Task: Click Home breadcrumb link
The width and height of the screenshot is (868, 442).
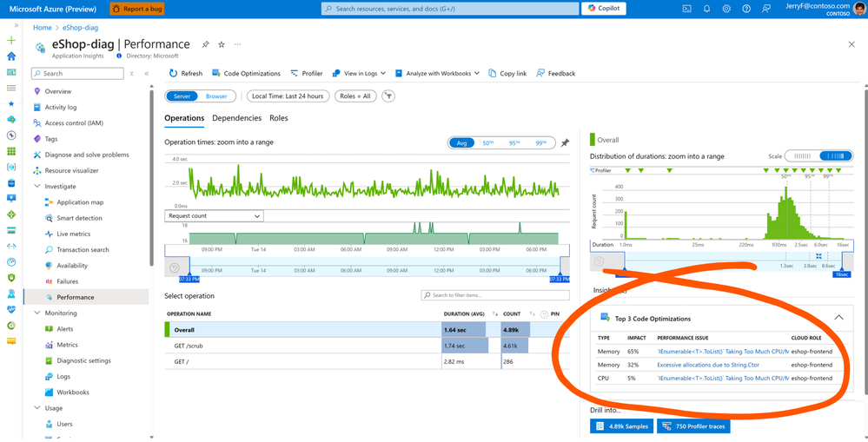Action: (x=42, y=28)
